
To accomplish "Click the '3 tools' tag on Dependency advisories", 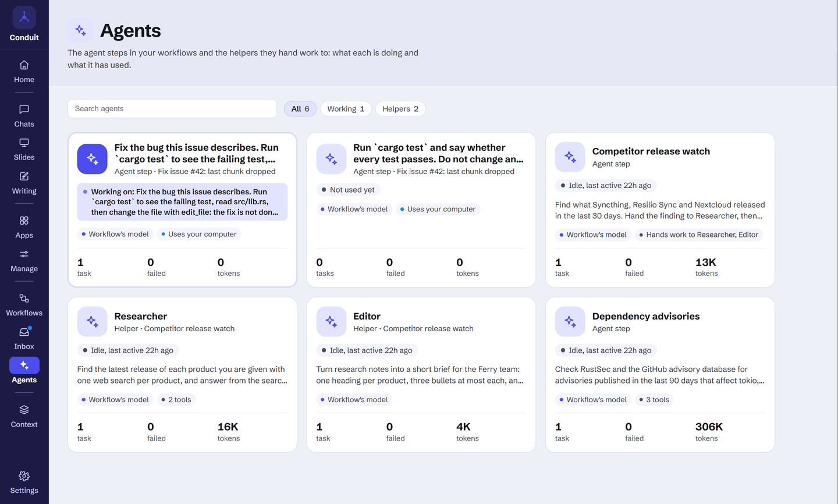I will click(x=654, y=400).
